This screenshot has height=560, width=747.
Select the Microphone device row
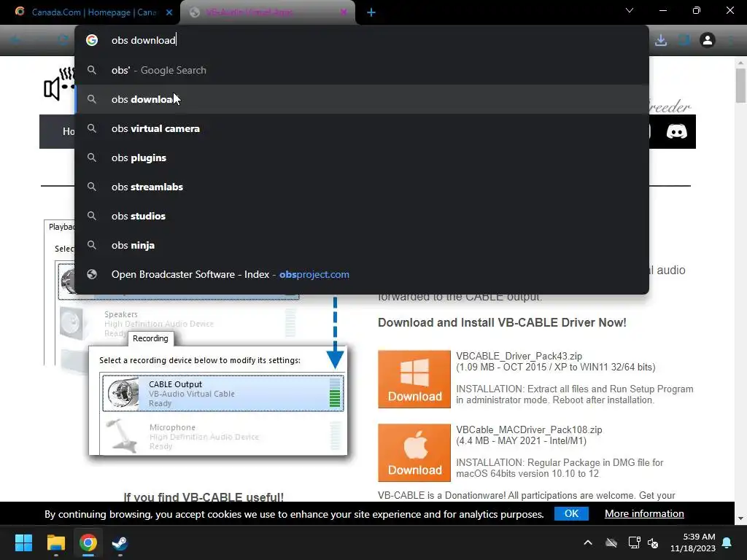pos(222,436)
